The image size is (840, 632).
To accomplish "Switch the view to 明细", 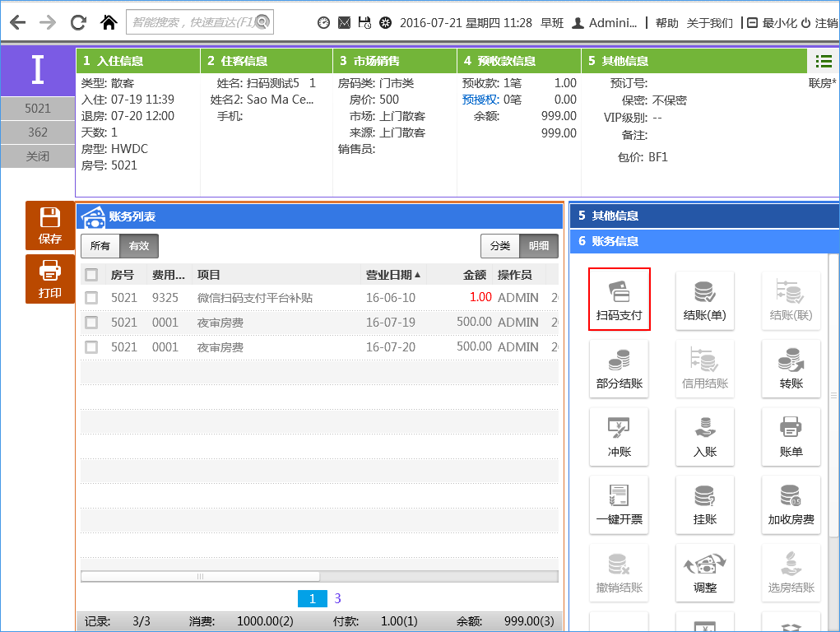I will (539, 246).
